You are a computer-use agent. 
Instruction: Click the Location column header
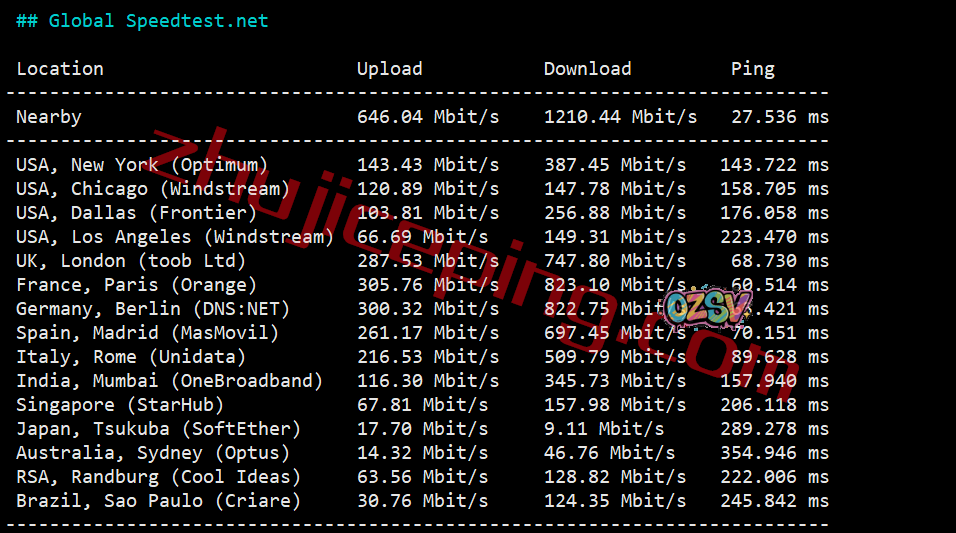pyautogui.click(x=60, y=68)
